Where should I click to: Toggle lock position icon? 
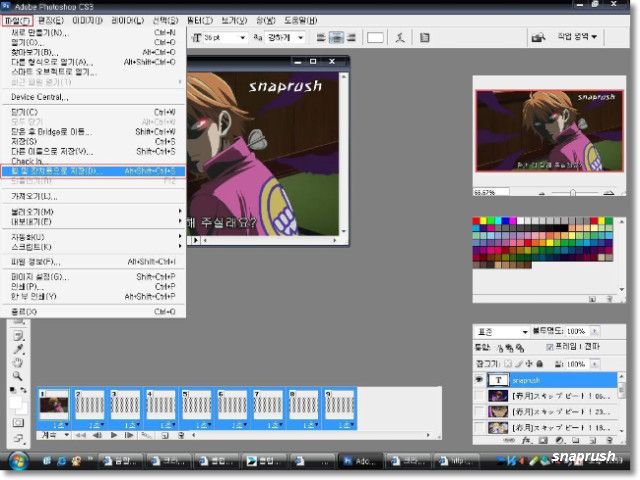[x=529, y=364]
